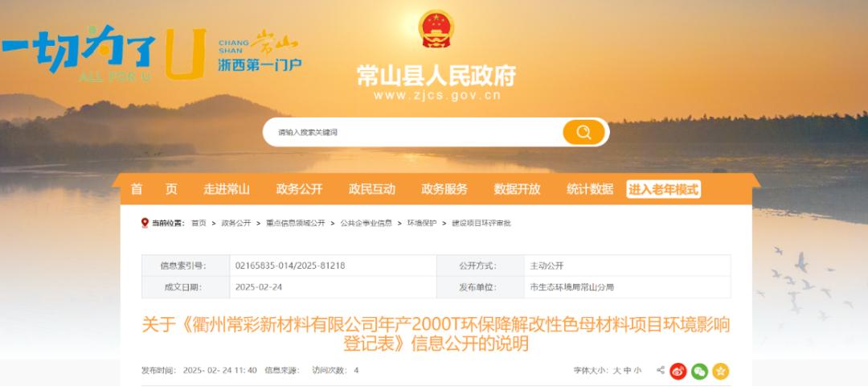The width and height of the screenshot is (868, 387).
Task: Set font size to 大
Action: (616, 370)
